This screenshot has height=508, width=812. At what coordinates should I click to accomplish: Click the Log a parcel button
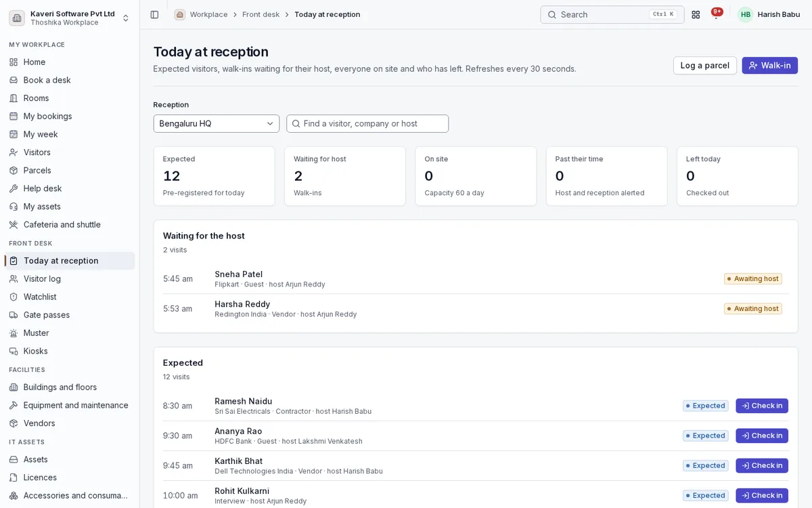pos(705,66)
